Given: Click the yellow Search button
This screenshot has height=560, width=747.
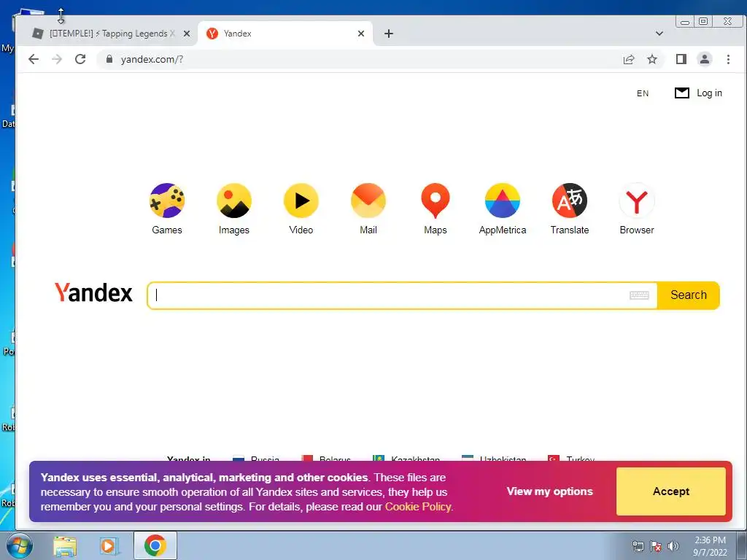Looking at the screenshot, I should tap(689, 295).
